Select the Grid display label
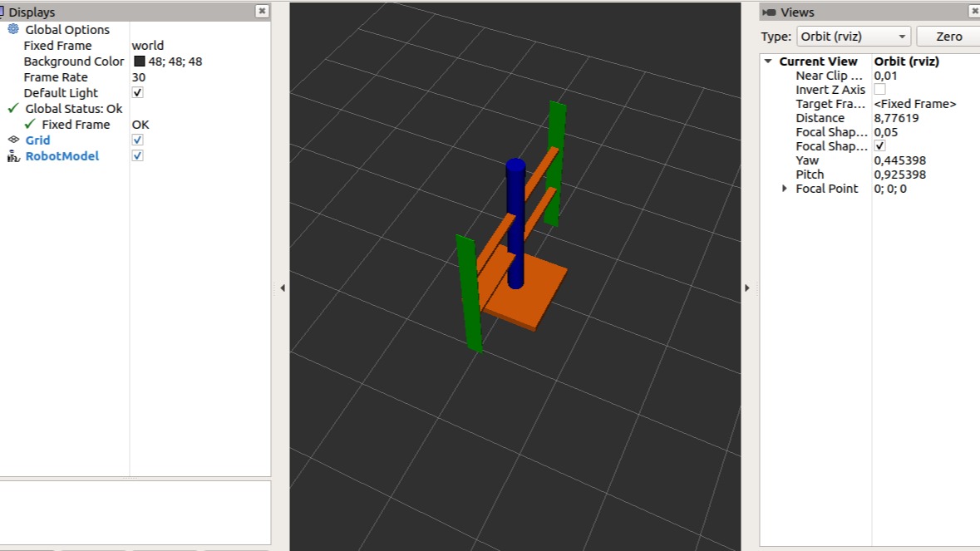The image size is (980, 551). click(37, 140)
